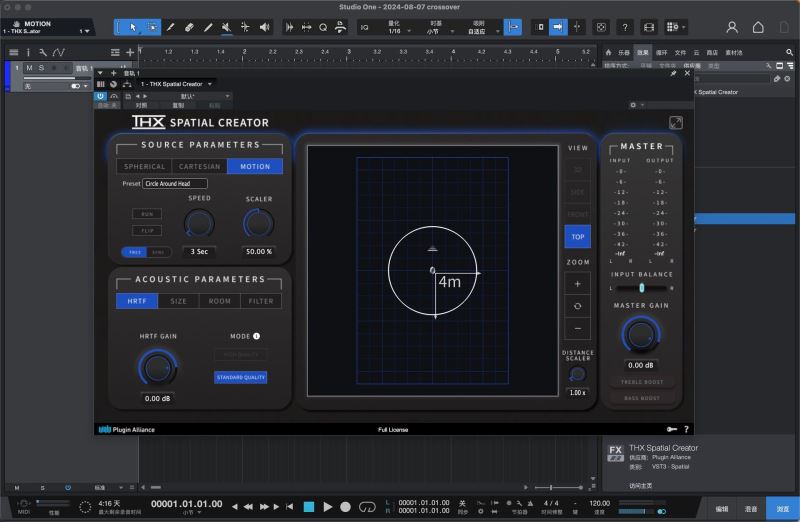Open track list hamburger icon
The height and width of the screenshot is (522, 800).
[14, 52]
